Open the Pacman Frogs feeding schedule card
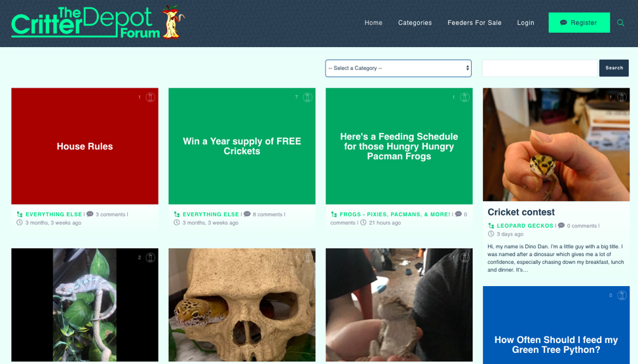The width and height of the screenshot is (638, 364). tap(399, 146)
